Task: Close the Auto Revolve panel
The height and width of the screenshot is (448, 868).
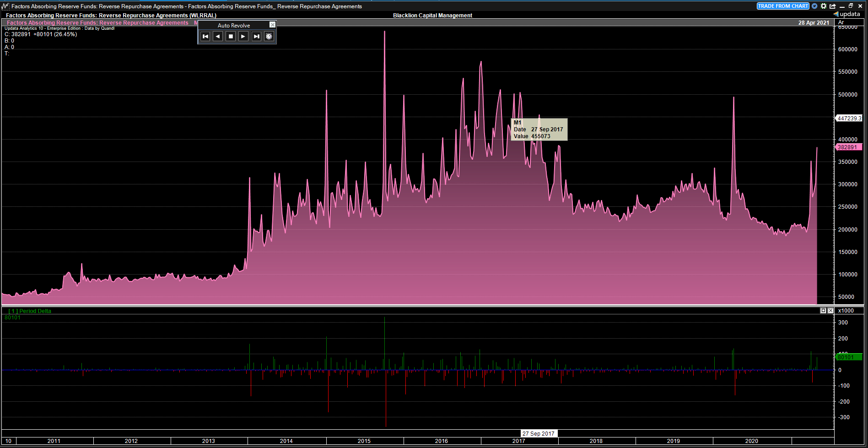Action: tap(272, 25)
